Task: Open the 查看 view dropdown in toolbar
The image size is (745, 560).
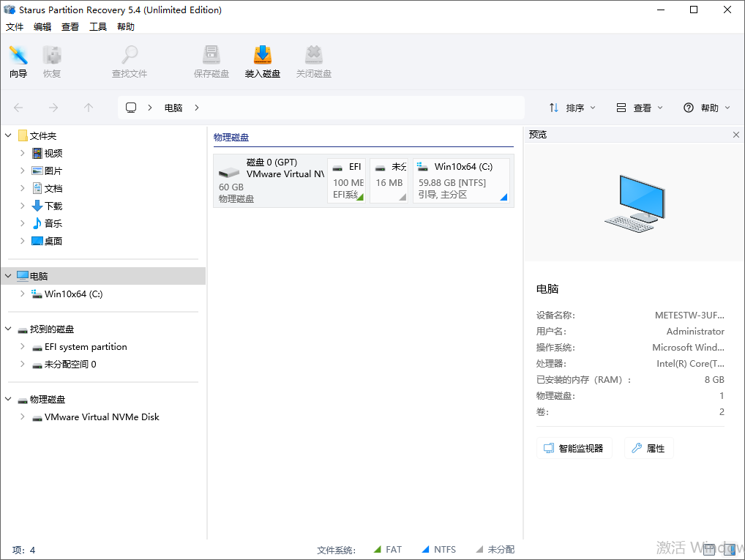Action: (640, 108)
